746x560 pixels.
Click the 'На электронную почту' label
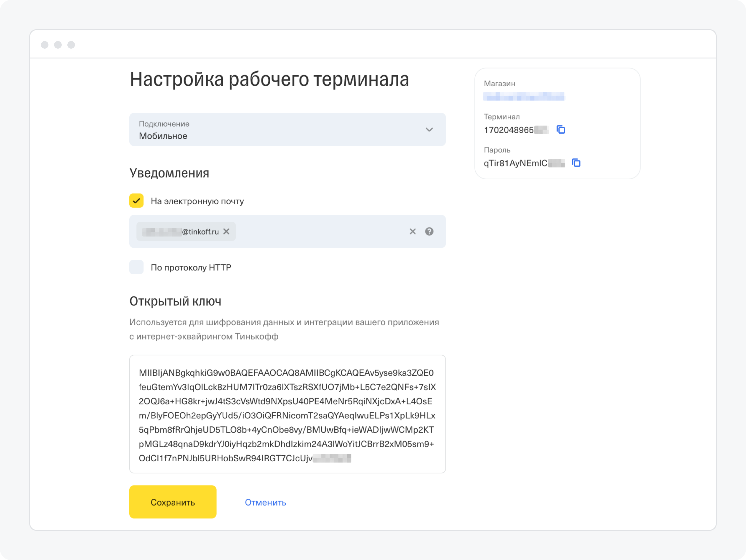[x=197, y=201]
